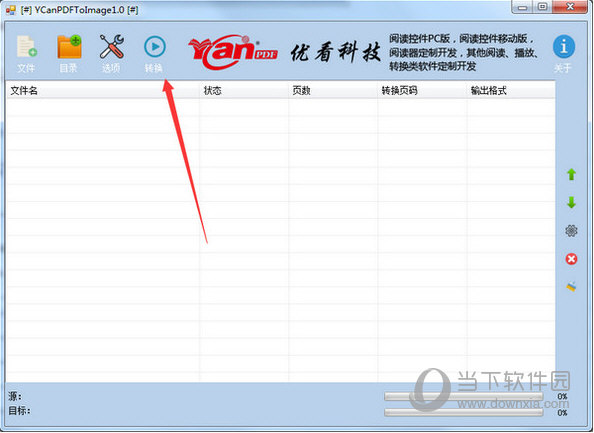Click the 优看科技 company name text
Screen dimensions: 594x433
[x=336, y=52]
